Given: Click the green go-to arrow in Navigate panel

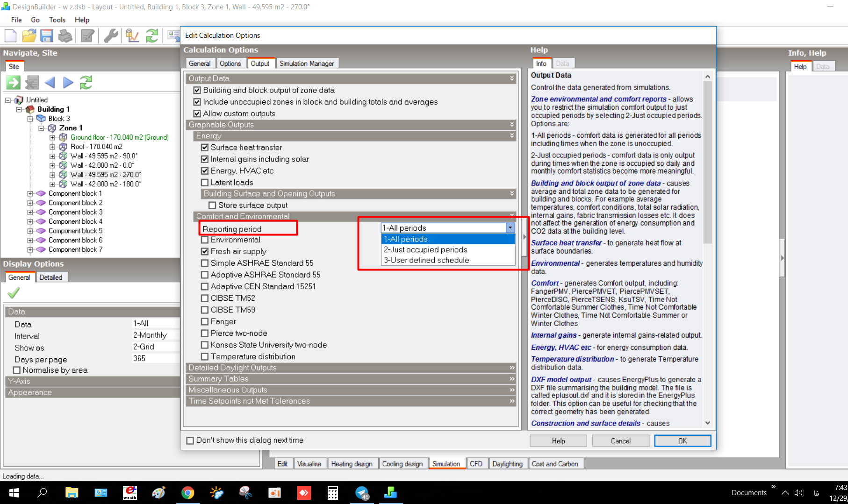Looking at the screenshot, I should pos(13,83).
